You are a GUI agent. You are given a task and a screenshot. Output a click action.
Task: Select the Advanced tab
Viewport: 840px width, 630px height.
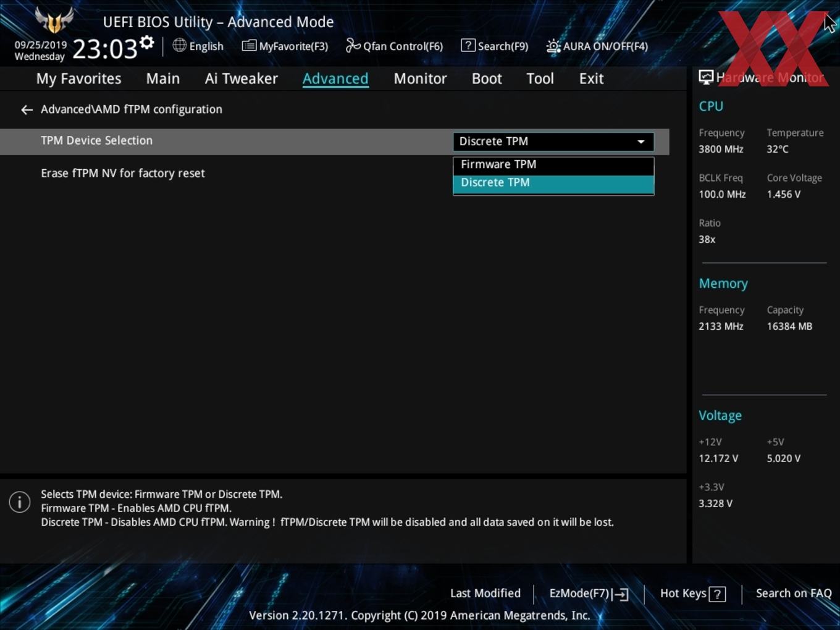pos(335,79)
